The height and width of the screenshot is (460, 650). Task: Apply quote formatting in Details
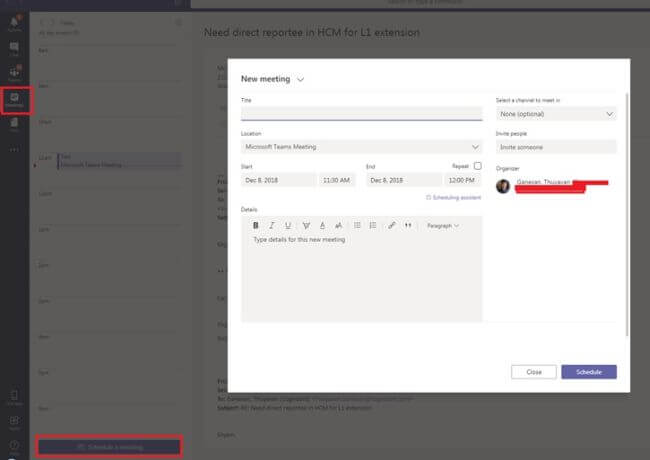(x=408, y=225)
